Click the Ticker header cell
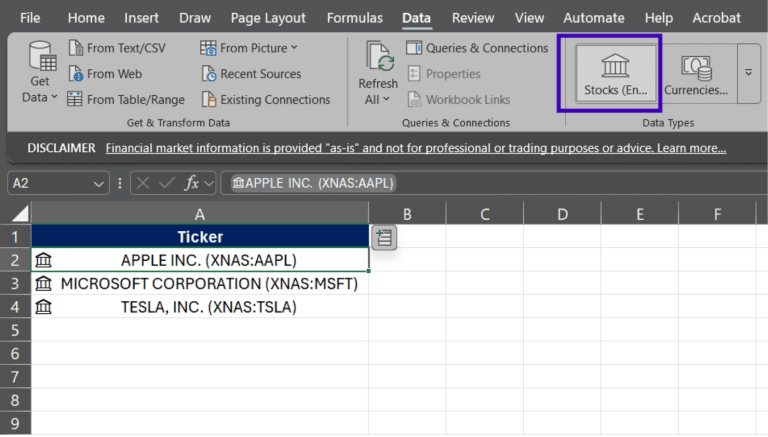Viewport: 768px width, 437px height. pyautogui.click(x=200, y=237)
